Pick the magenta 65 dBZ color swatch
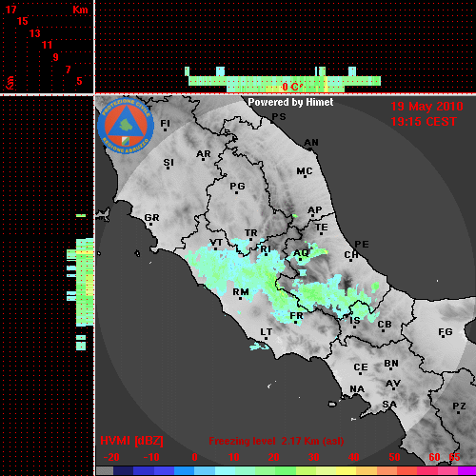This screenshot has height=476, width=476. (466, 471)
